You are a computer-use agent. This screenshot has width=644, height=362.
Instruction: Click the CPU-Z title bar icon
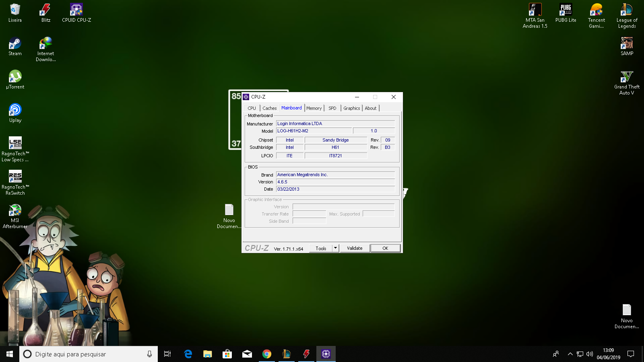coord(246,97)
